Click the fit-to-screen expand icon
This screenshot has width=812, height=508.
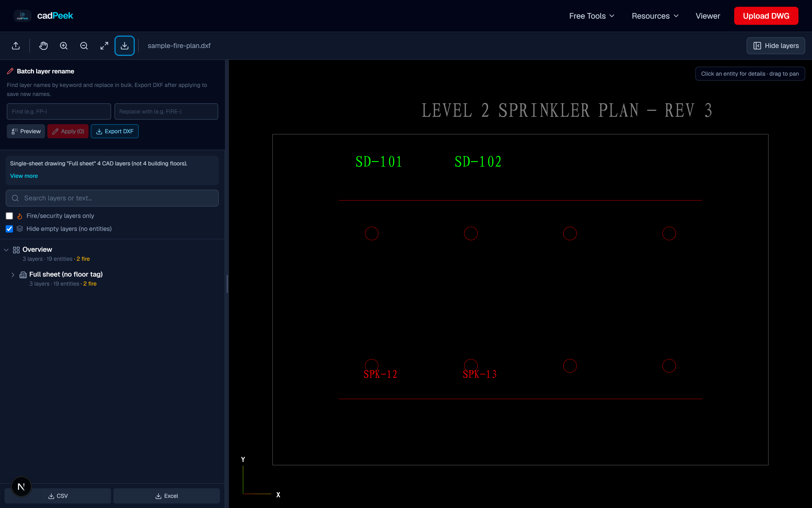[104, 46]
